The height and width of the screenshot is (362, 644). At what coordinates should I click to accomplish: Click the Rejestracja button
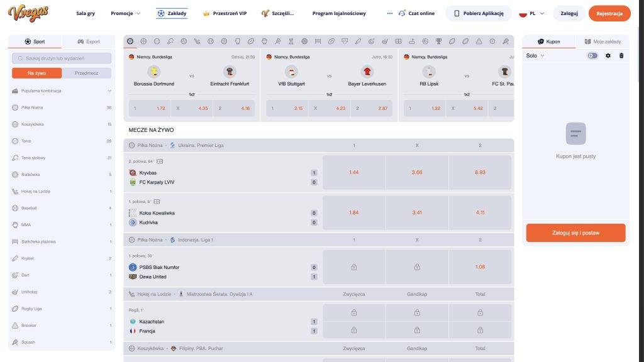[609, 14]
